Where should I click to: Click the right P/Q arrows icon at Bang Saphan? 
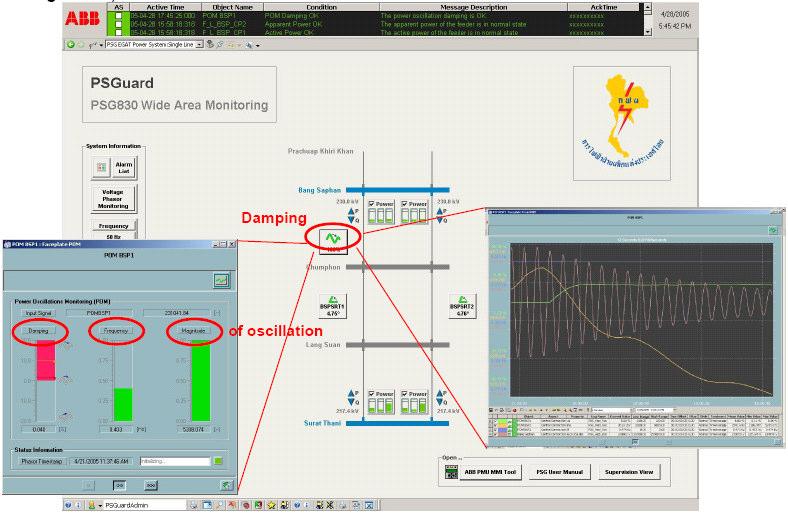[442, 216]
